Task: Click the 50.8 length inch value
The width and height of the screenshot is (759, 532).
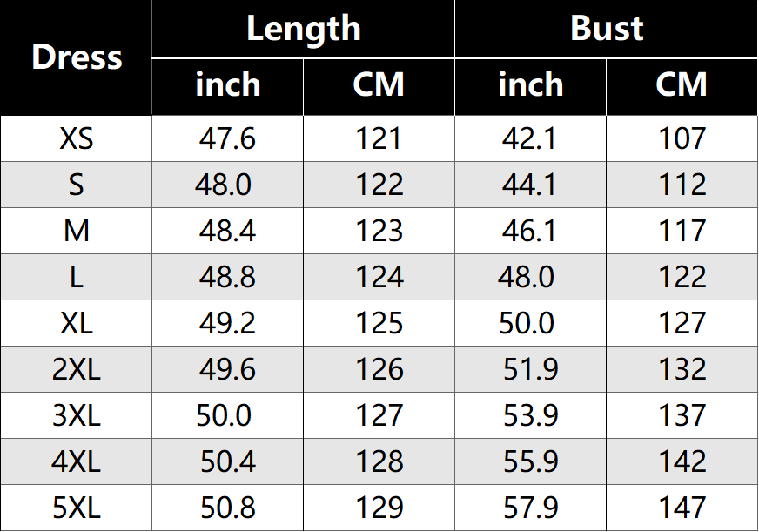Action: pyautogui.click(x=227, y=508)
